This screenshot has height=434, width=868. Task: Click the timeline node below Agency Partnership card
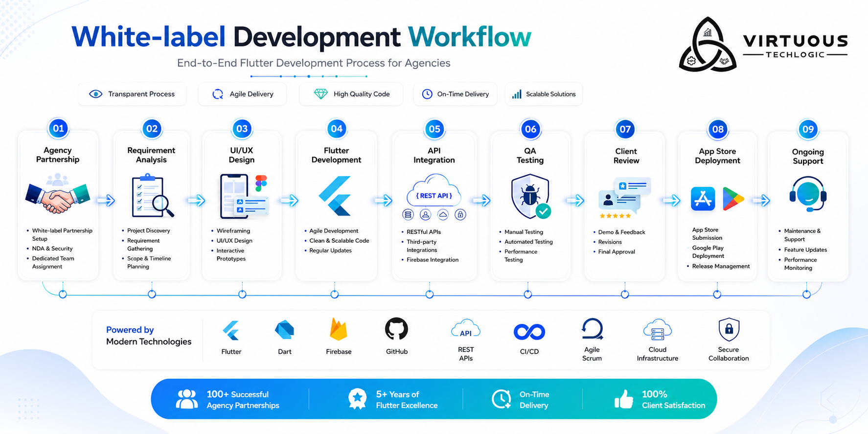click(63, 294)
